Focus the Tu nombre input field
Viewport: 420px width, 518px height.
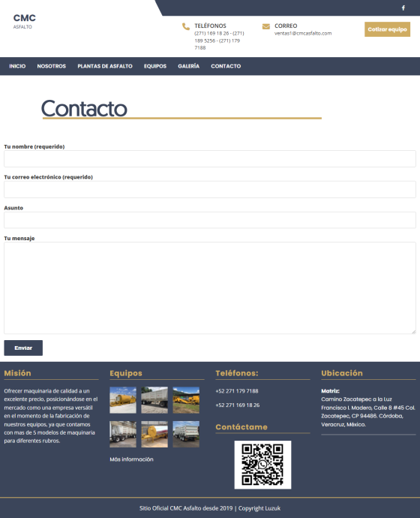click(x=210, y=159)
